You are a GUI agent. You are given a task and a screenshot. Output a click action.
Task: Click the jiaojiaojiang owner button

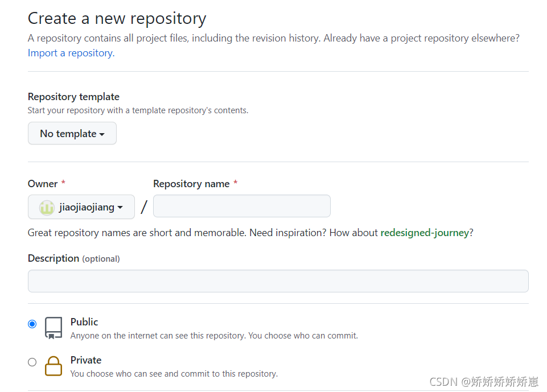click(x=81, y=207)
